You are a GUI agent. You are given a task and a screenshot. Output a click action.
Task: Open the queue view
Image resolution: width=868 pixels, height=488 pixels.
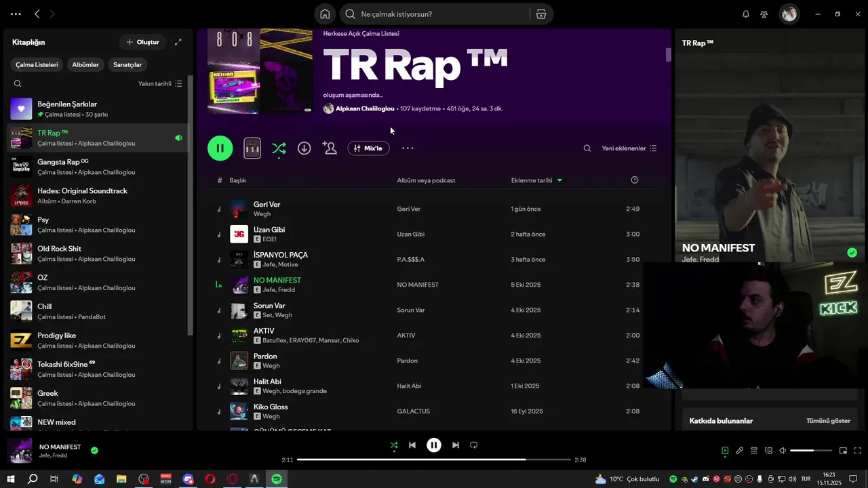(x=753, y=451)
